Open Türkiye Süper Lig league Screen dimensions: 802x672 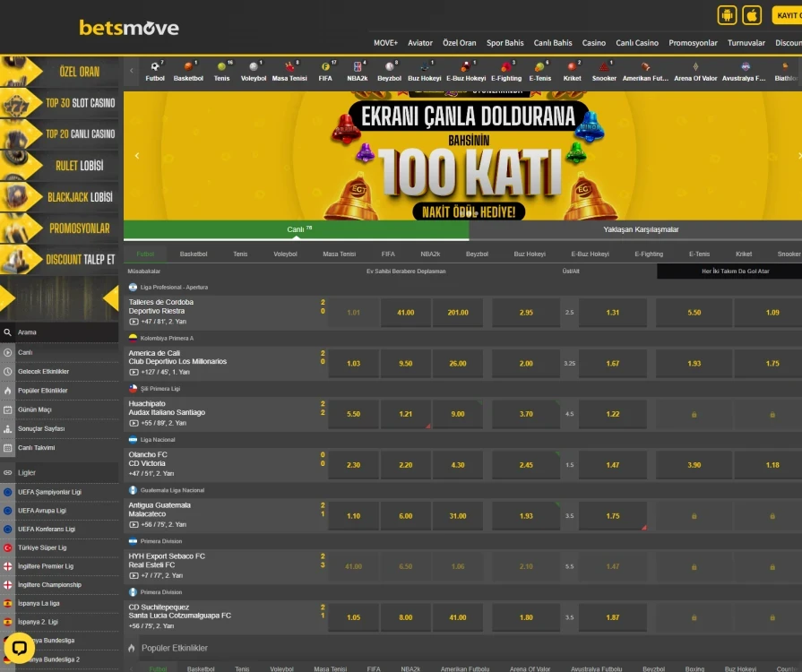click(x=59, y=547)
